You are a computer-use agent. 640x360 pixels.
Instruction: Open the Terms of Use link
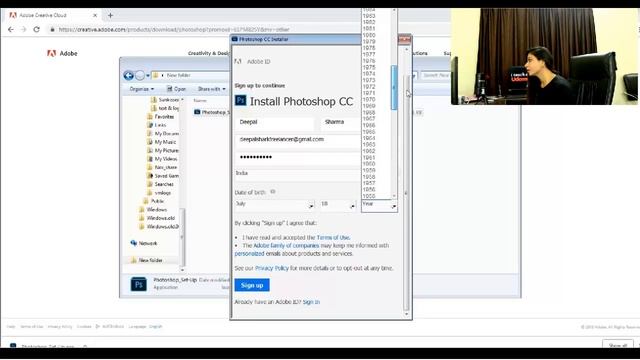click(333, 238)
